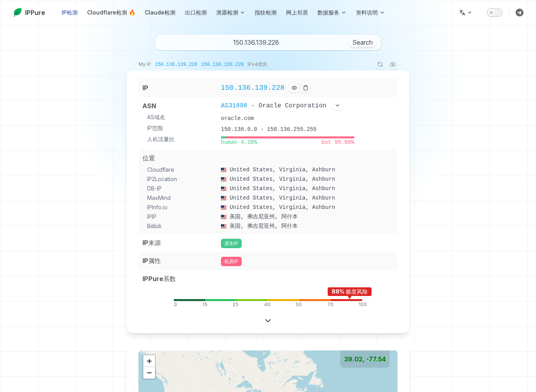Image resolution: width=536 pixels, height=392 pixels.
Task: Click the AS31898 link
Action: click(234, 105)
